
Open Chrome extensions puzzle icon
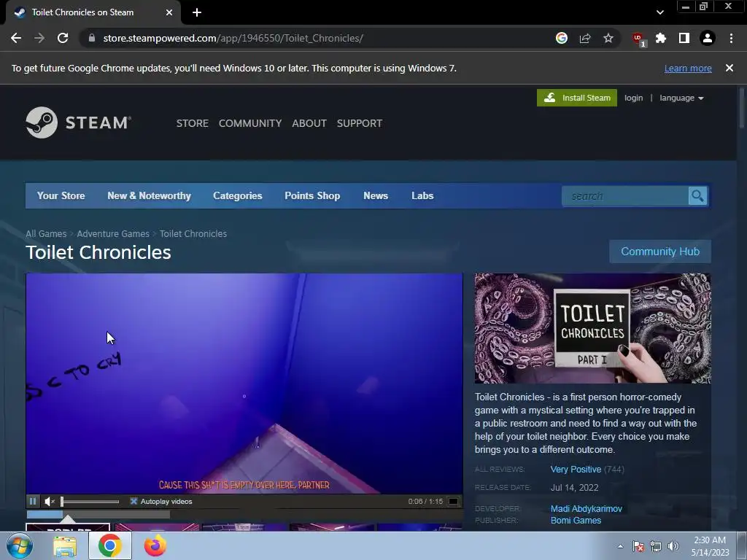coord(661,38)
